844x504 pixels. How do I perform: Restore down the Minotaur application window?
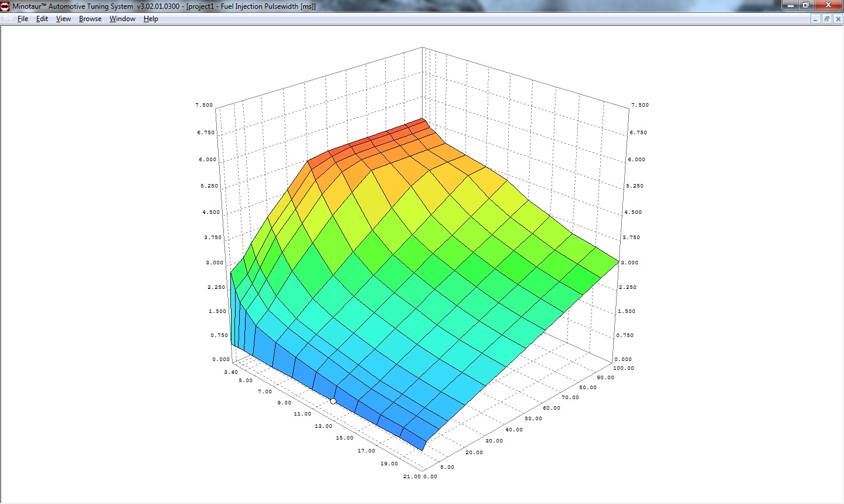pyautogui.click(x=806, y=5)
